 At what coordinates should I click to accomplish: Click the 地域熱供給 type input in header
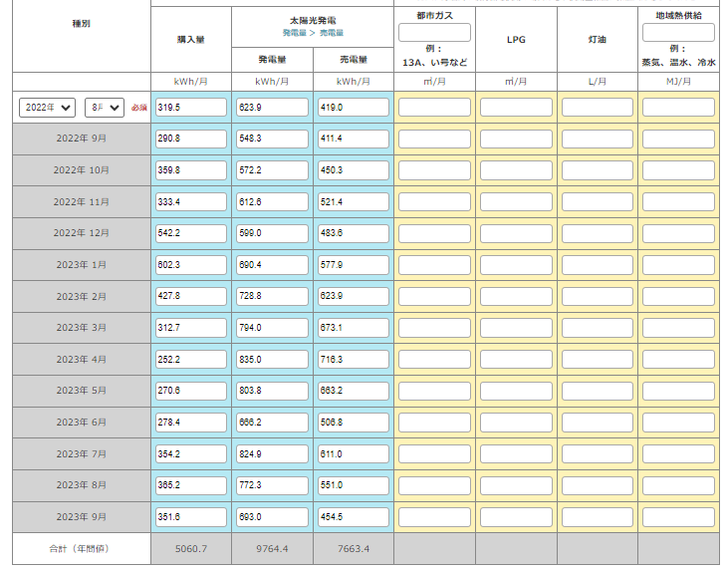pyautogui.click(x=678, y=33)
